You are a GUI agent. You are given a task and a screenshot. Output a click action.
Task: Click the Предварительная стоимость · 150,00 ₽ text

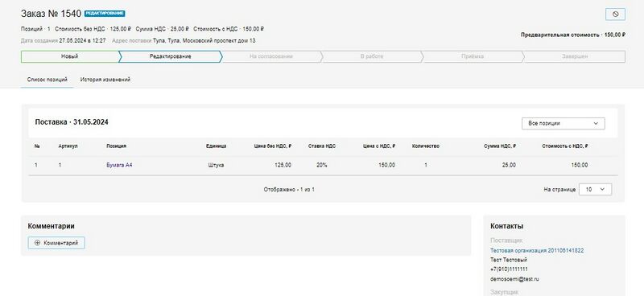click(x=573, y=35)
